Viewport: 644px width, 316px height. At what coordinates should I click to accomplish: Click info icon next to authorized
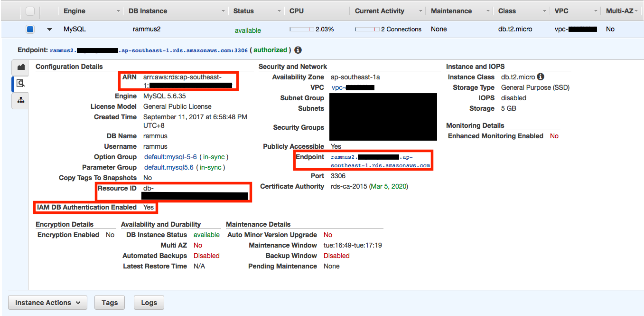(298, 50)
